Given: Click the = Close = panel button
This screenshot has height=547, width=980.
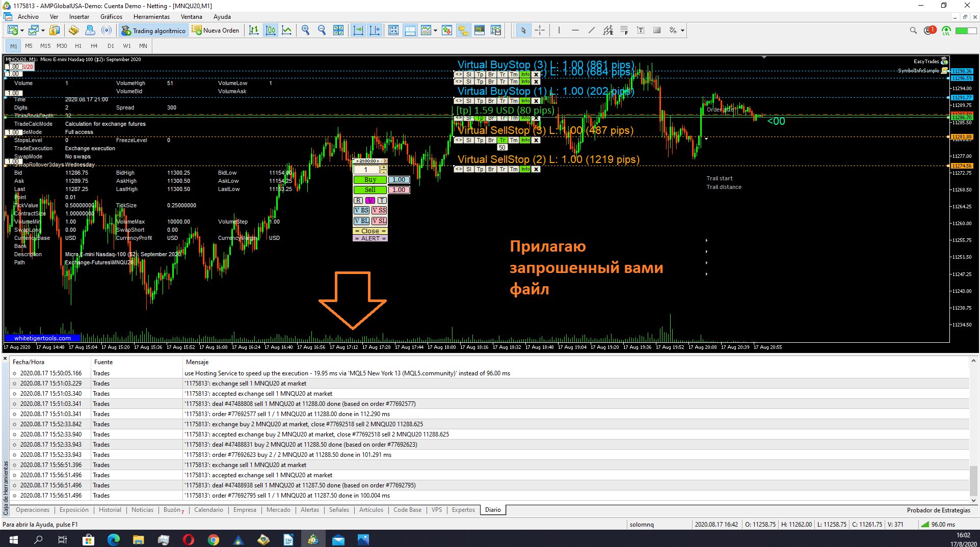Looking at the screenshot, I should [370, 231].
